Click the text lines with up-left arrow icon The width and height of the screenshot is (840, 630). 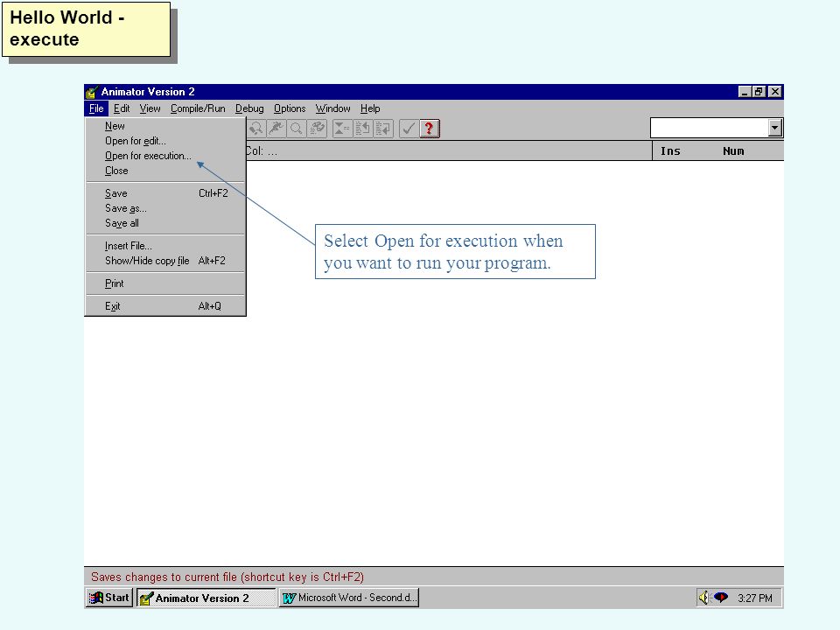(x=362, y=129)
